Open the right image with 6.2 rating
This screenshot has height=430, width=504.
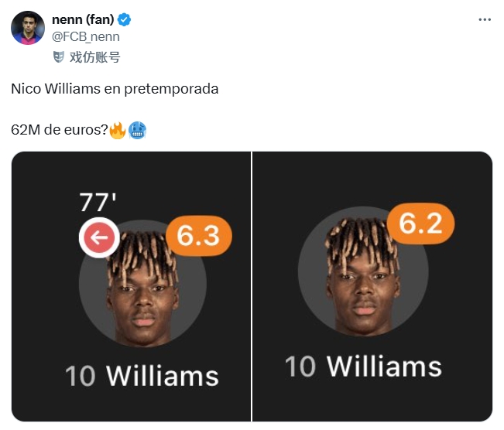372,286
